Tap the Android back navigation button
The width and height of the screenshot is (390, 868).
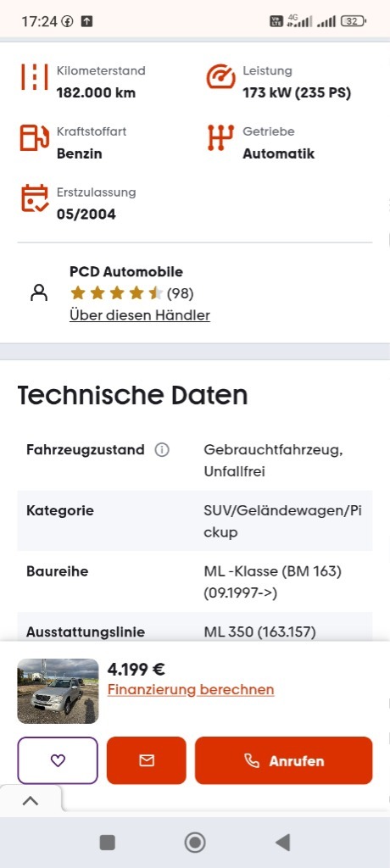[x=282, y=843]
